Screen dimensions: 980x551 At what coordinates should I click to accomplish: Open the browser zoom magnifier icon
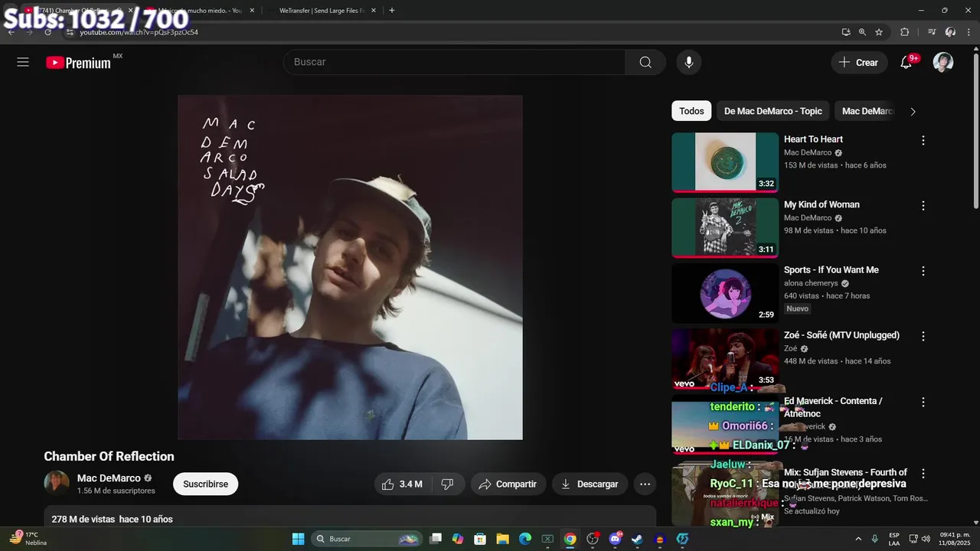[x=862, y=32]
